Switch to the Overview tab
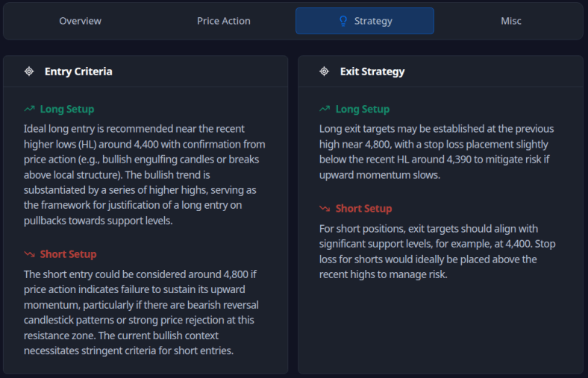The image size is (588, 378). tap(80, 21)
